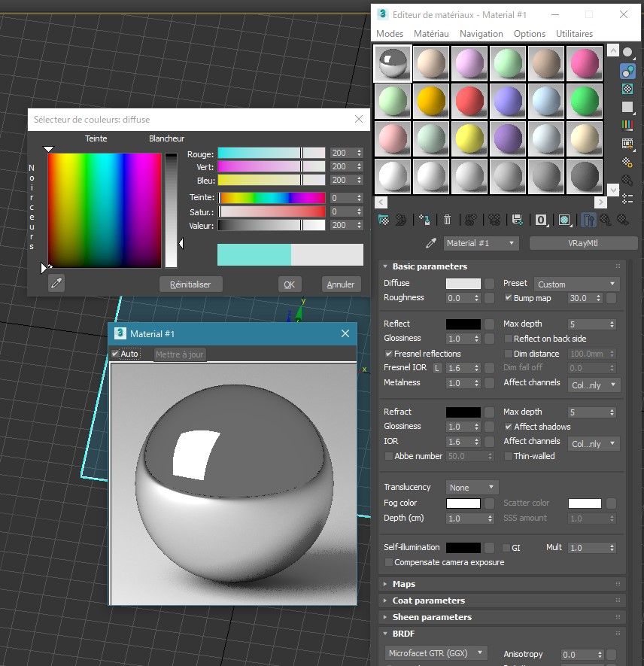Uncheck the Affect shadows option
Viewport: 644px width, 666px height.
(x=509, y=427)
